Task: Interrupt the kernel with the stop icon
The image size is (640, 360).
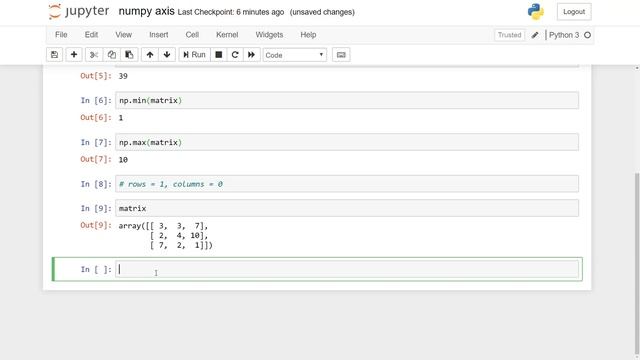Action: click(x=219, y=55)
